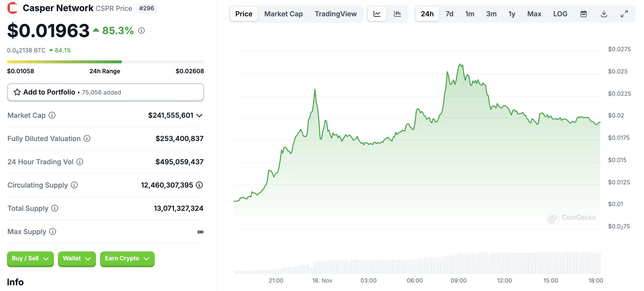
Task: Switch to line chart view icon
Action: [377, 14]
